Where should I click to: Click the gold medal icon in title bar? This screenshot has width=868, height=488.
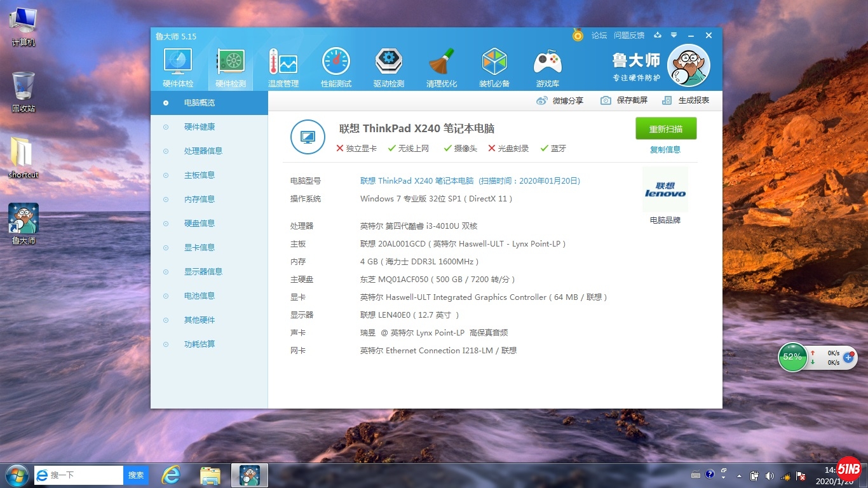[x=578, y=35]
